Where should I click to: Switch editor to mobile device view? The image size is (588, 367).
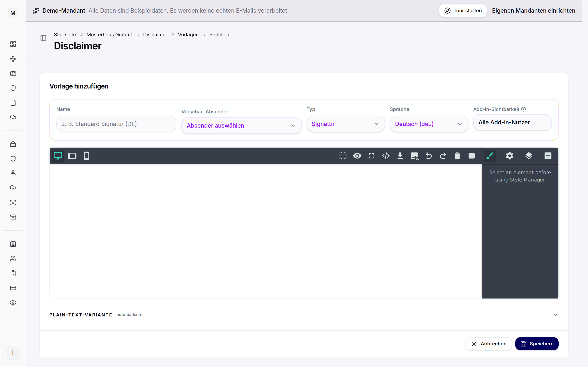(87, 156)
